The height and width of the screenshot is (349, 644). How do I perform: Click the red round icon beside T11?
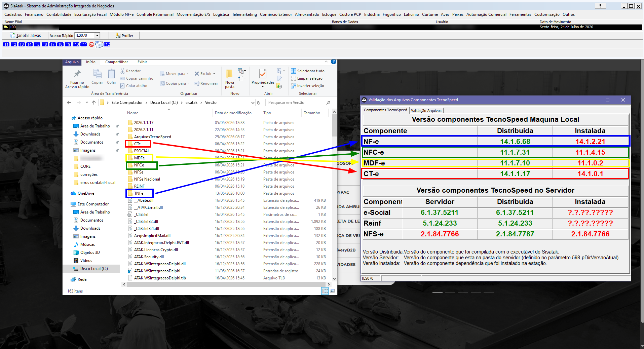[x=91, y=44]
